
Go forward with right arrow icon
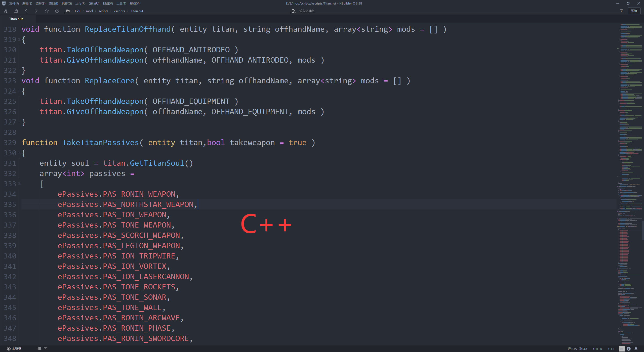pos(36,11)
